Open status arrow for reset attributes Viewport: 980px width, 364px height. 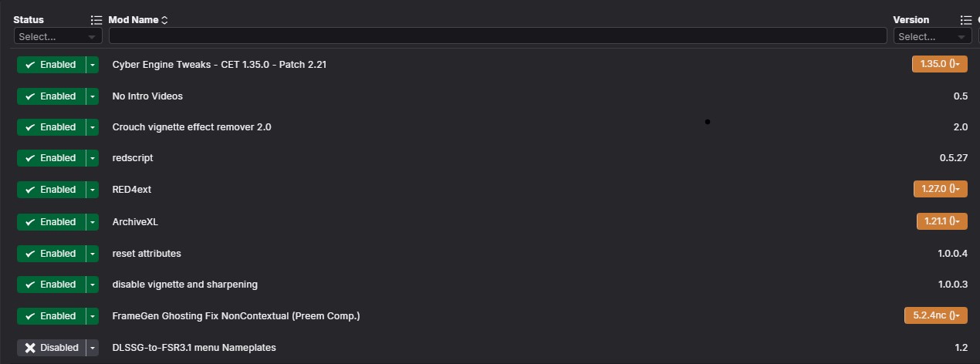pos(93,254)
